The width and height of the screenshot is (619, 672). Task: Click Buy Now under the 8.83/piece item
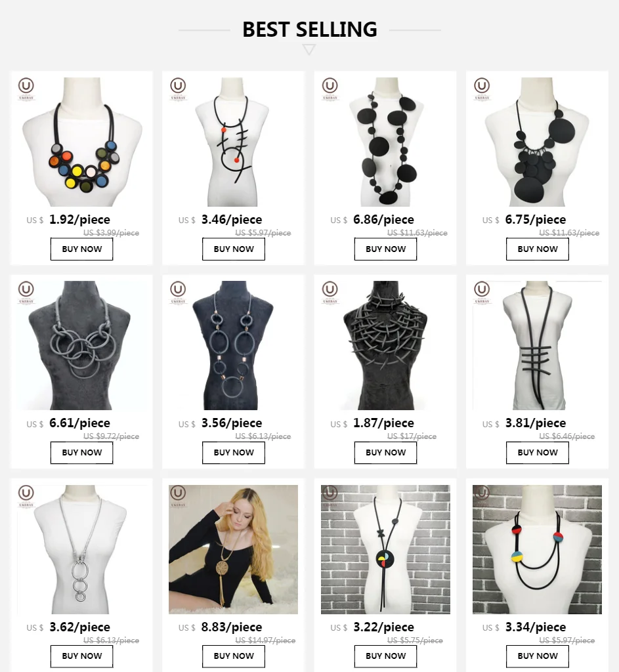pyautogui.click(x=234, y=656)
